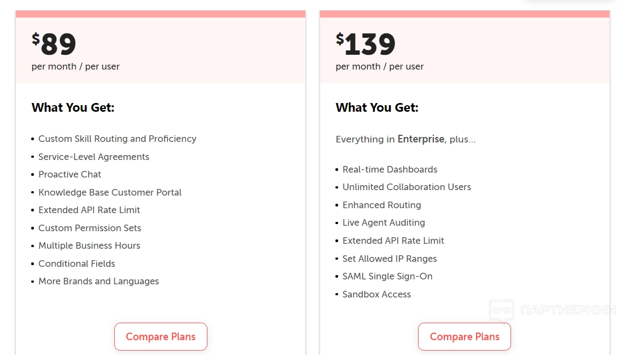This screenshot has width=644, height=355.
Task: Click Compare Plans under the $89 plan
Action: pos(160,336)
